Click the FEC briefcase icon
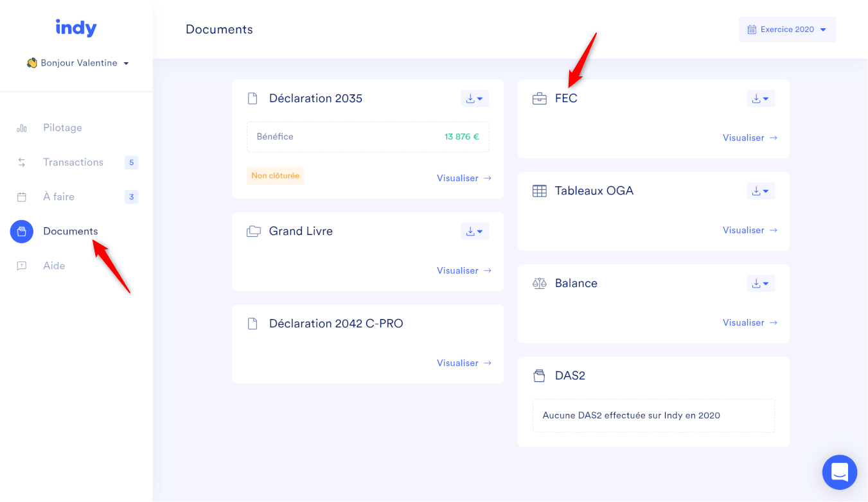The image size is (868, 502). pos(540,99)
